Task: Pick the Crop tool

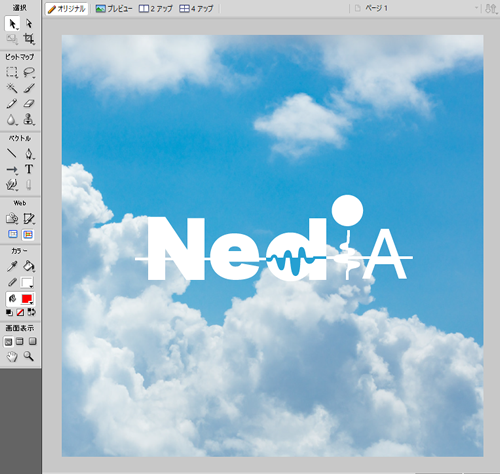Action: click(29, 39)
